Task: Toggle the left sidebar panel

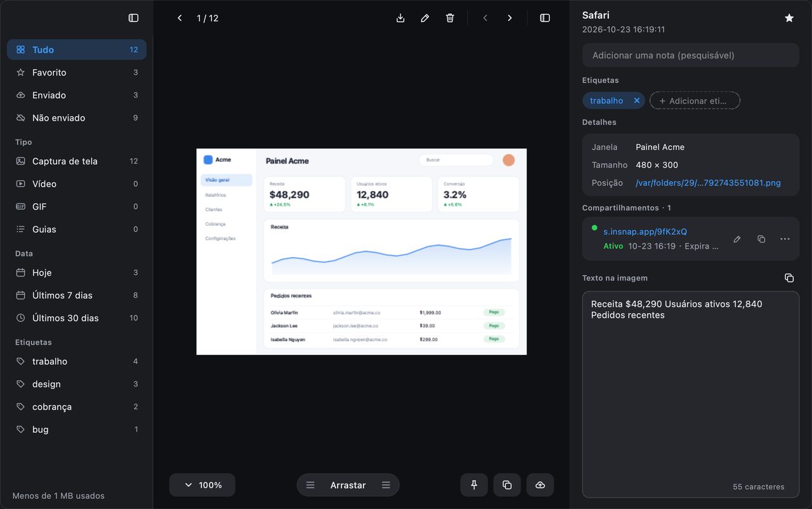Action: coord(133,18)
